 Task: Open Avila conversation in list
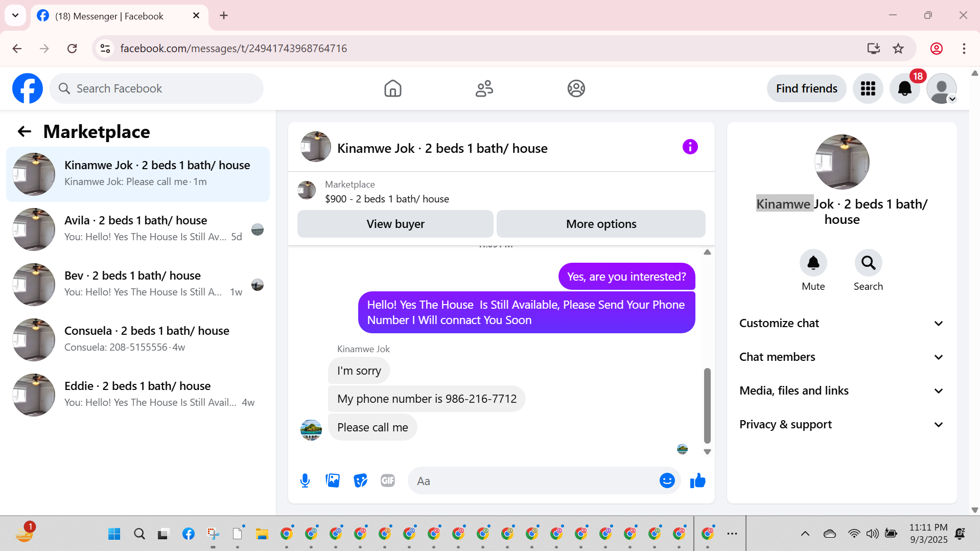coord(138,229)
